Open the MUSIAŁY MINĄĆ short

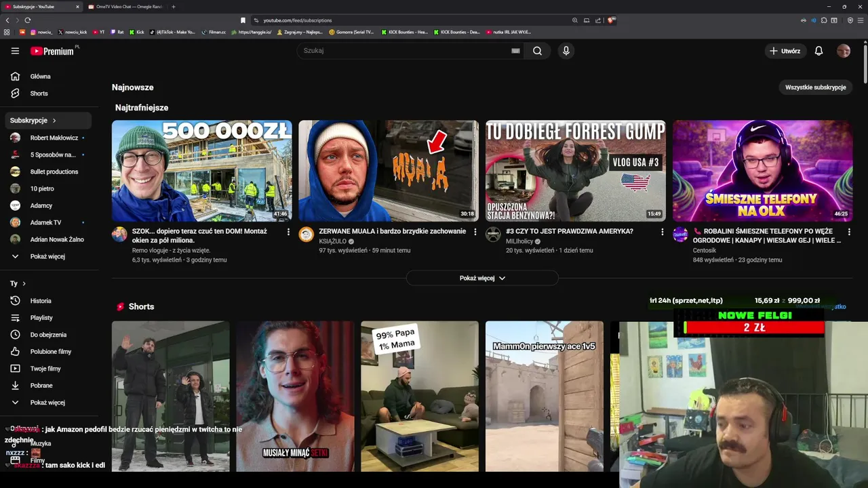pos(295,396)
